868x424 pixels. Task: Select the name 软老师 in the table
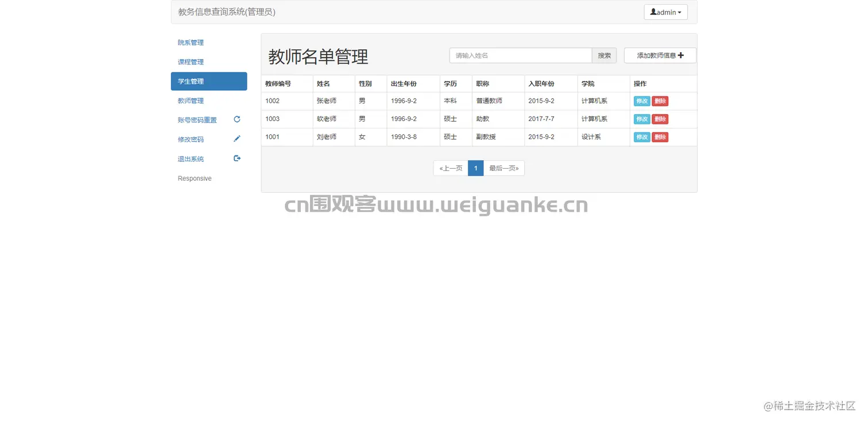click(x=327, y=119)
